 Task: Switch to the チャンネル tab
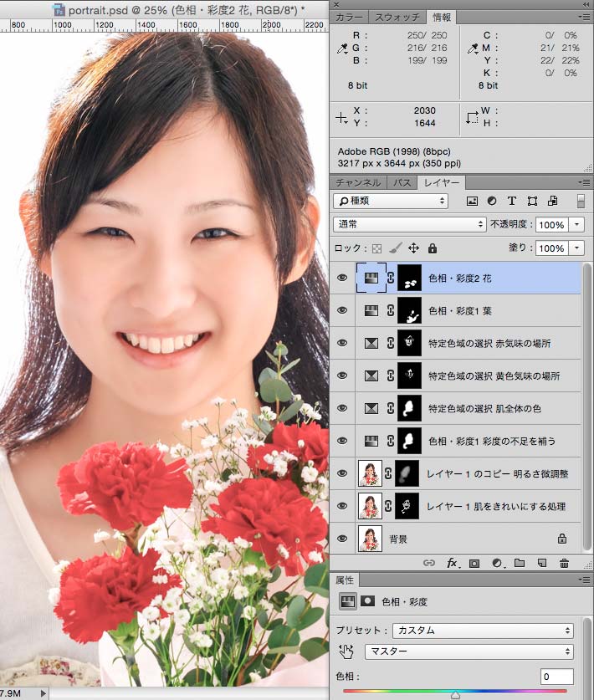click(358, 182)
